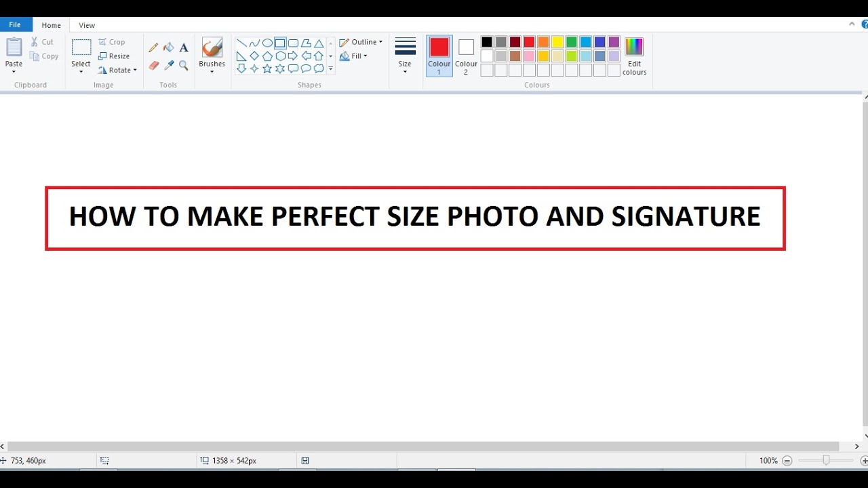
Task: Choose the Triangle shape
Action: coord(319,43)
